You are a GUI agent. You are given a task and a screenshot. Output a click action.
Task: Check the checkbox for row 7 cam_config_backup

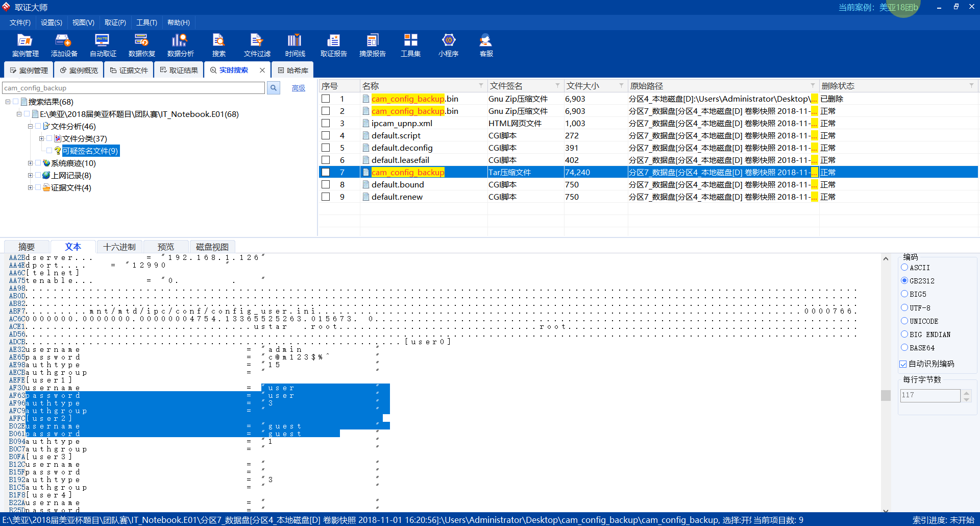pos(326,172)
